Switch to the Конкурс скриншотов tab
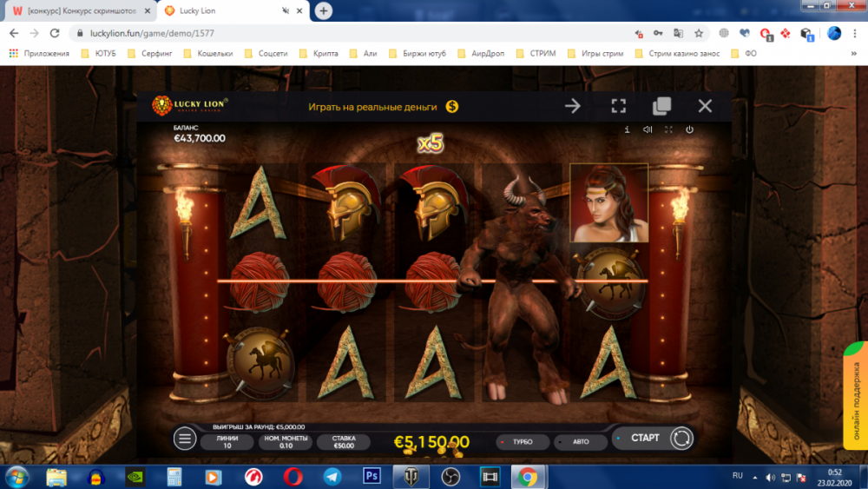This screenshot has height=489, width=868. (76, 10)
